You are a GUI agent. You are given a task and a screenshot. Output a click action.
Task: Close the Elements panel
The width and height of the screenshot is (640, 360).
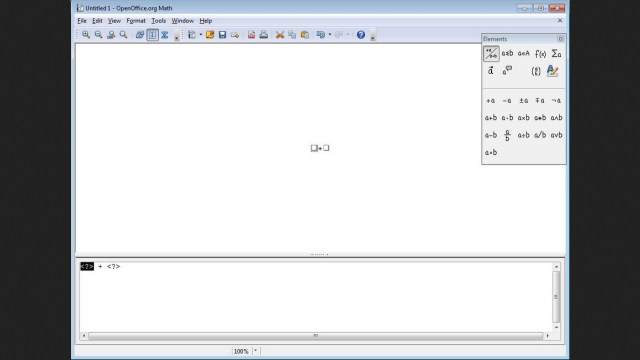560,39
